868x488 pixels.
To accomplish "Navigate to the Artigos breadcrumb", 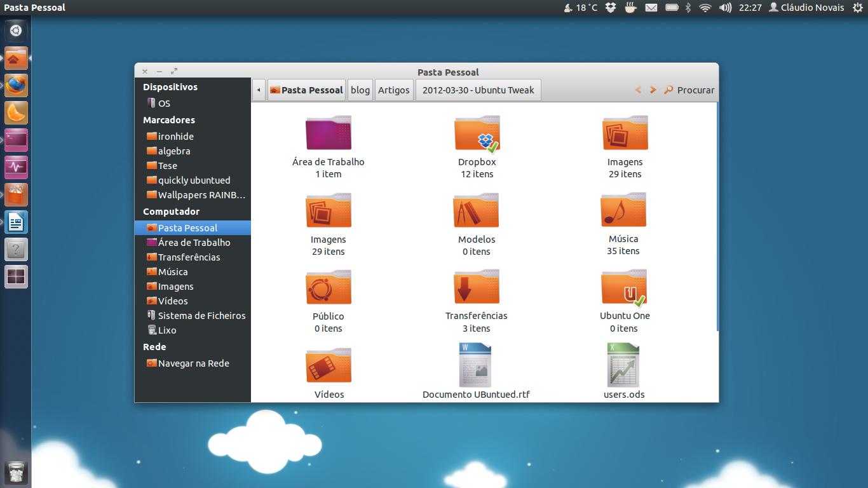I will (x=394, y=90).
